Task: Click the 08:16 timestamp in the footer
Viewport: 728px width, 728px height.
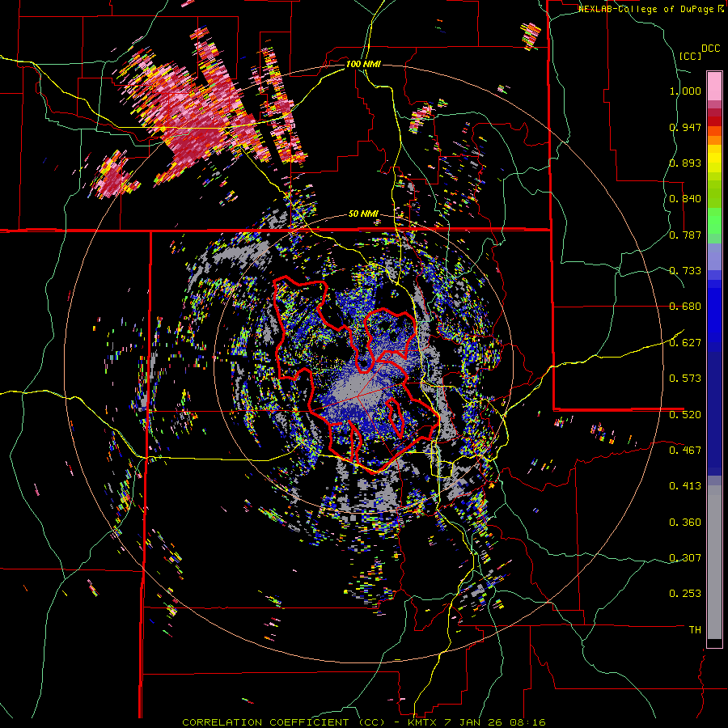Action: pyautogui.click(x=529, y=722)
